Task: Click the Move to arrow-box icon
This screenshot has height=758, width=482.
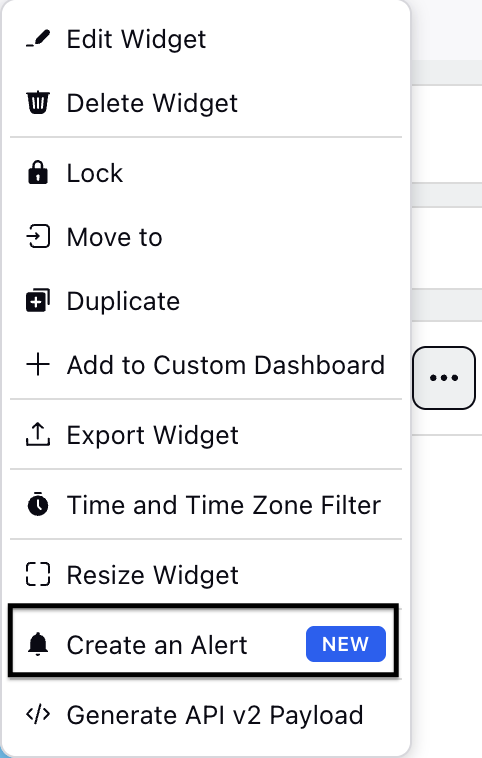Action: point(38,237)
